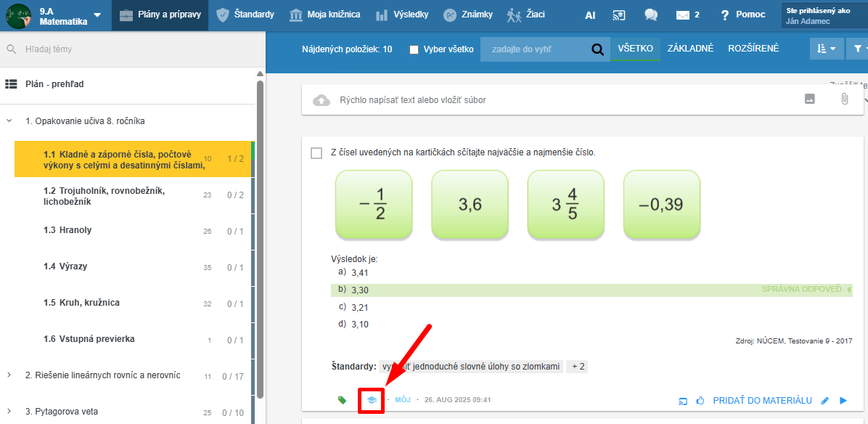The width and height of the screenshot is (868, 424).
Task: Click the paperclip attach file icon
Action: tap(844, 99)
